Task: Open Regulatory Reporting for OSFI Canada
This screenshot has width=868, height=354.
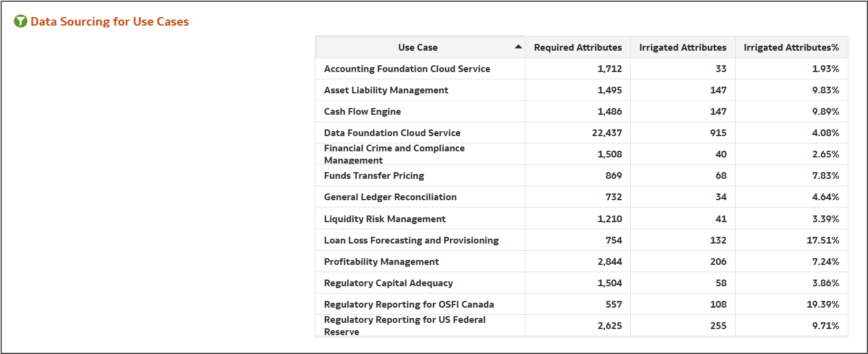Action: (408, 304)
